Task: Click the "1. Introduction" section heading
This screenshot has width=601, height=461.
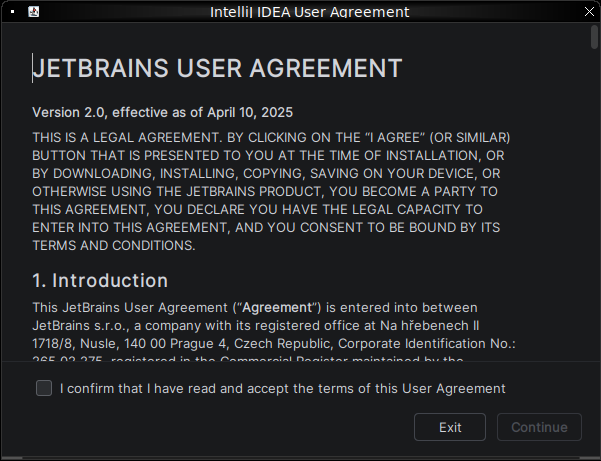Action: [x=100, y=281]
